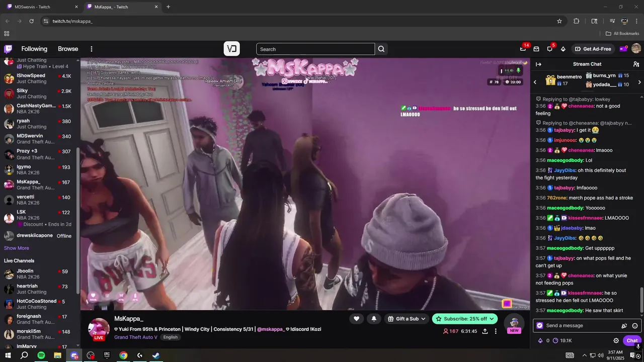Screen dimensions: 644x362
Task: Open IShowSpeed channel in sidebar
Action: pos(39,78)
